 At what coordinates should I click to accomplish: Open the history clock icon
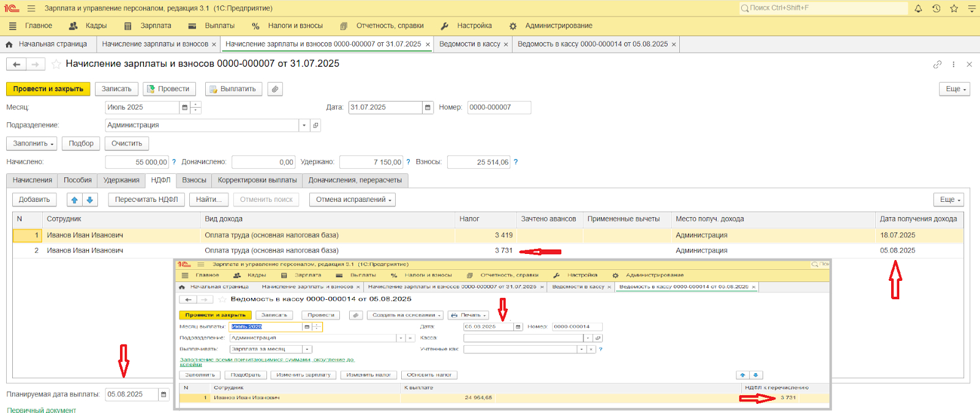point(936,9)
